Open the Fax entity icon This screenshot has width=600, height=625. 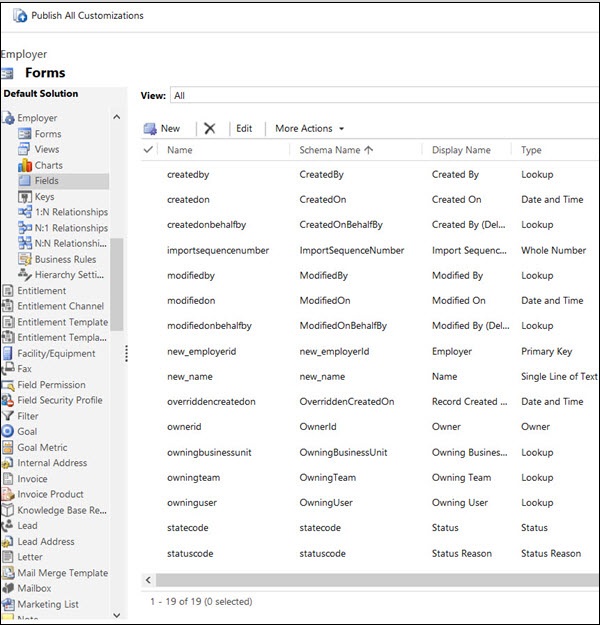(x=8, y=369)
